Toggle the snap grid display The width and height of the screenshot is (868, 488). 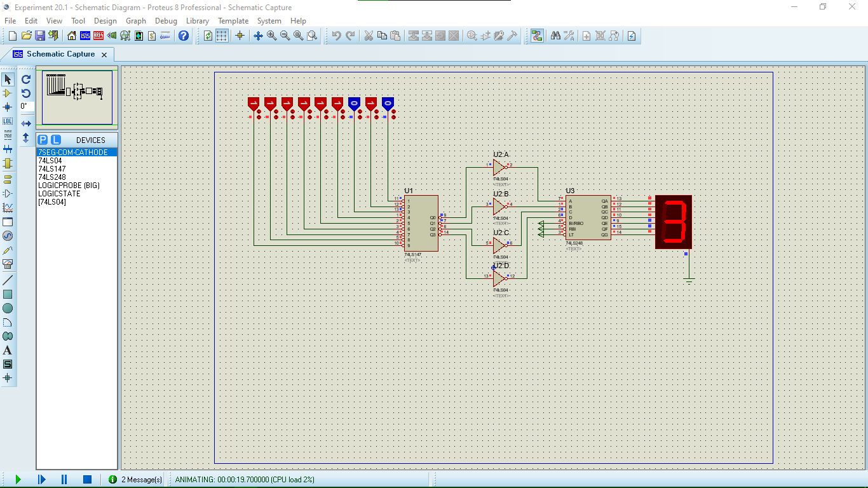(x=222, y=36)
